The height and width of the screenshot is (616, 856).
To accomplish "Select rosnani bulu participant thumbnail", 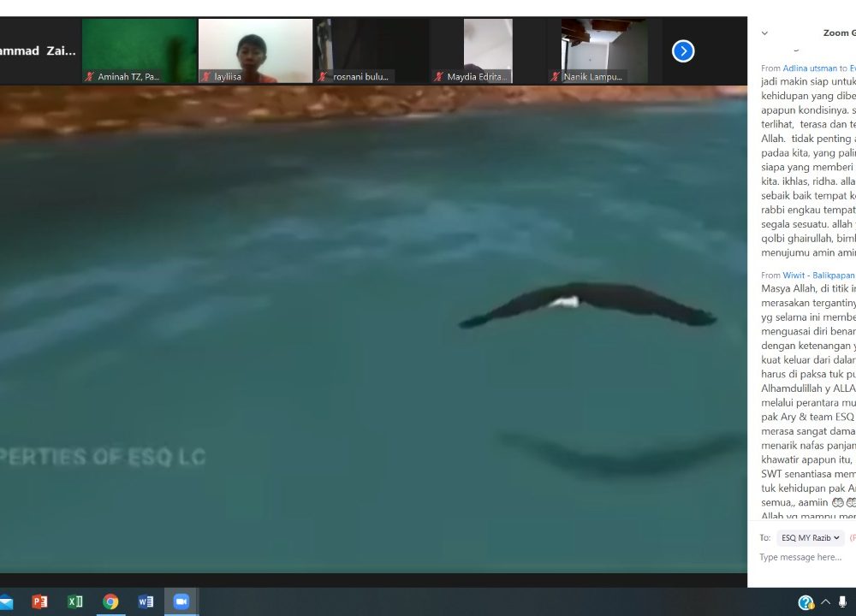I will 372,51.
